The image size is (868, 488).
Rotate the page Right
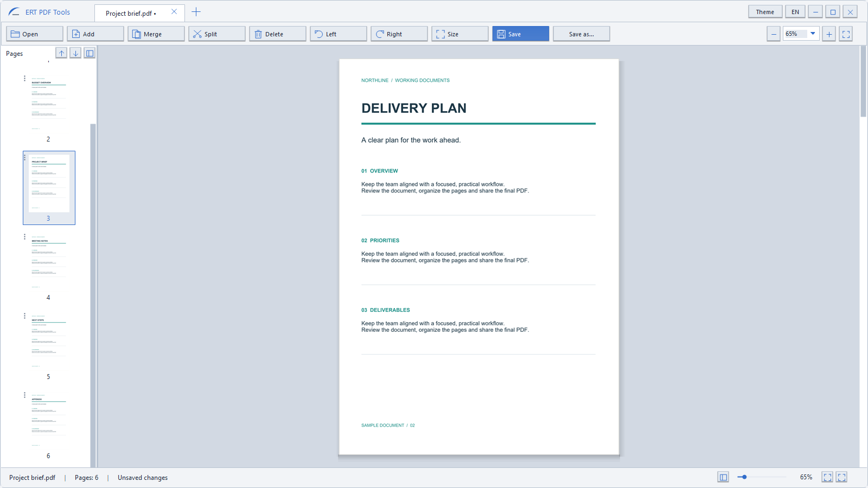click(399, 34)
